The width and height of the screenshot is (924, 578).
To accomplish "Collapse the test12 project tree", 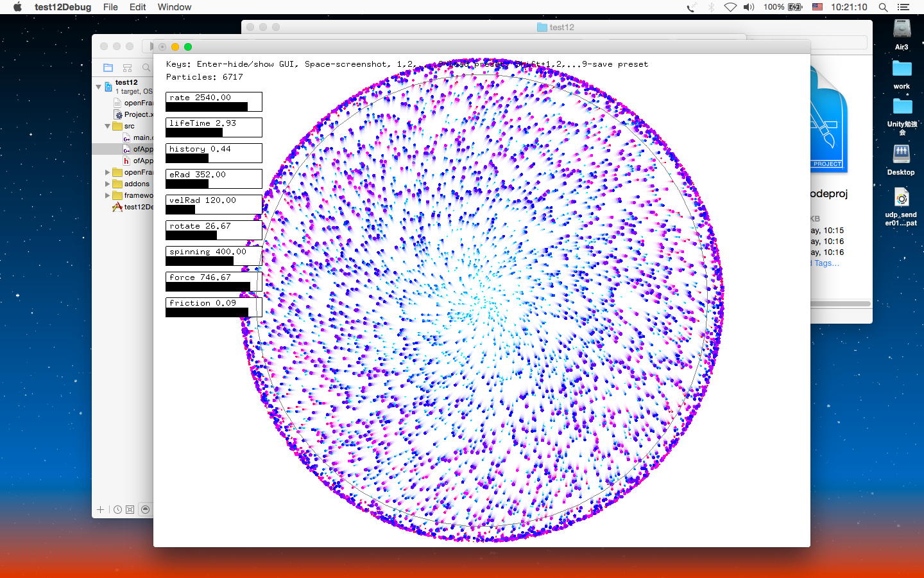I will click(x=98, y=86).
